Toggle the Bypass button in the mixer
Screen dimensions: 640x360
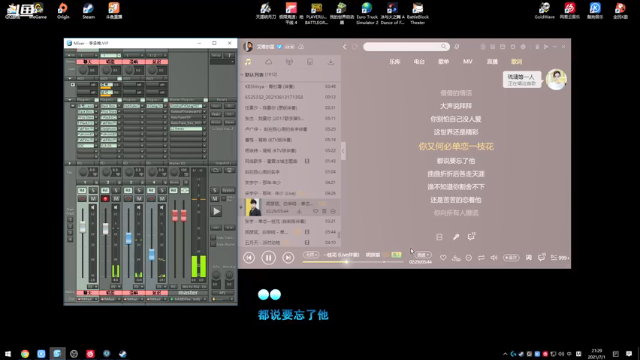click(x=228, y=191)
